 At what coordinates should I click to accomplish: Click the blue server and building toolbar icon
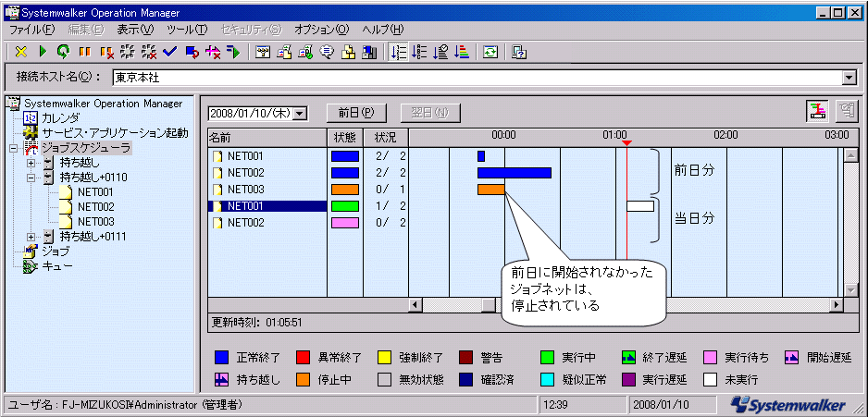point(369,52)
